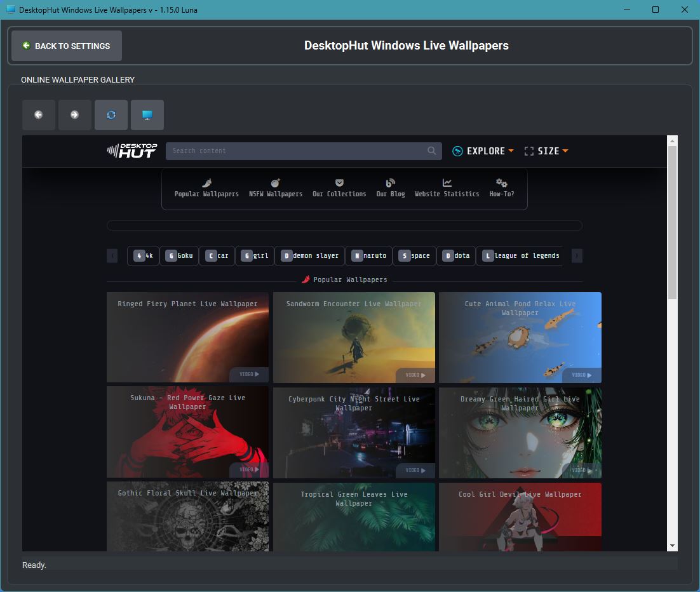Open Our Blog page
The width and height of the screenshot is (700, 592).
tap(390, 188)
